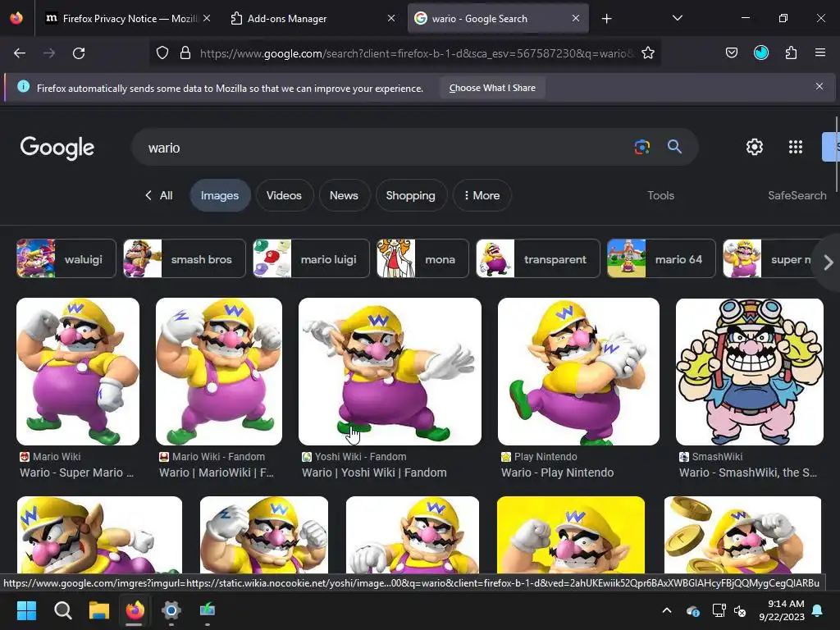Open a new tab with plus button
The image size is (840, 630).
(x=606, y=19)
